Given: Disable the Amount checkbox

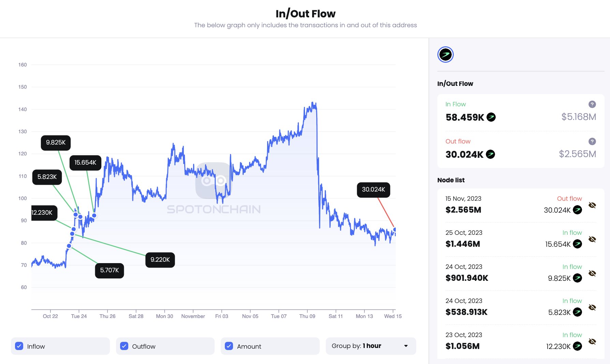Looking at the screenshot, I should pyautogui.click(x=229, y=346).
